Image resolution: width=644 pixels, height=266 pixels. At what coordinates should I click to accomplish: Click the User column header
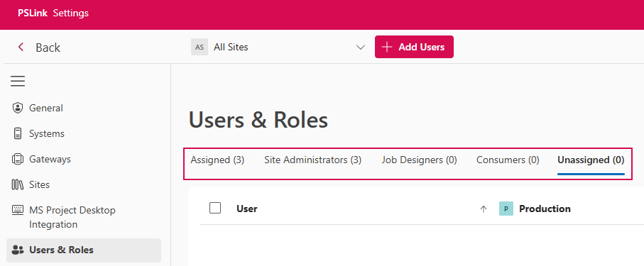tap(247, 209)
